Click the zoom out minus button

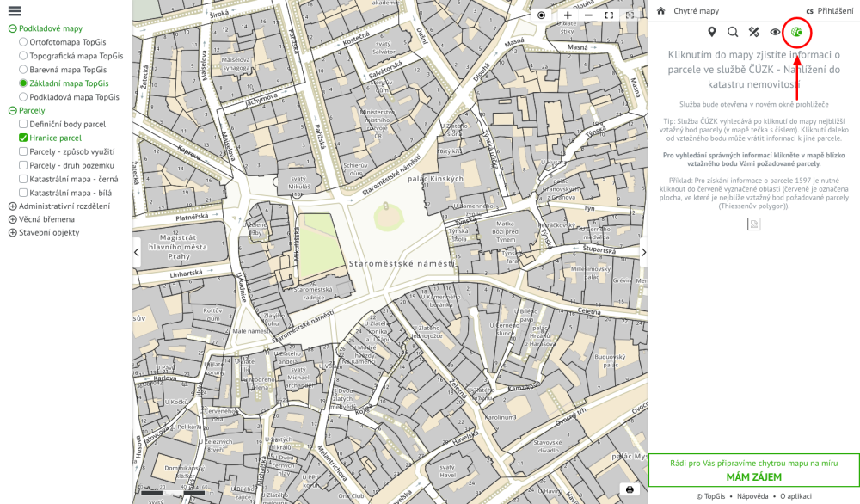click(x=588, y=15)
